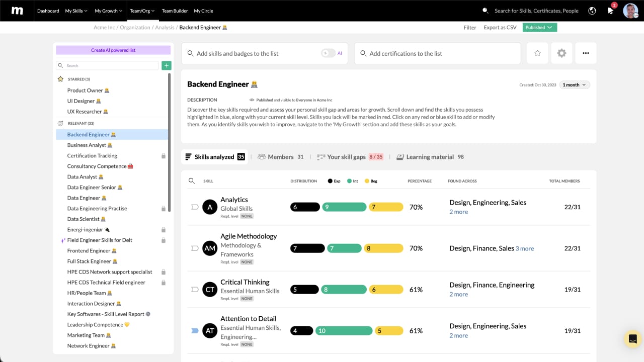Click the flag icon beside Analytics skill

point(195,207)
